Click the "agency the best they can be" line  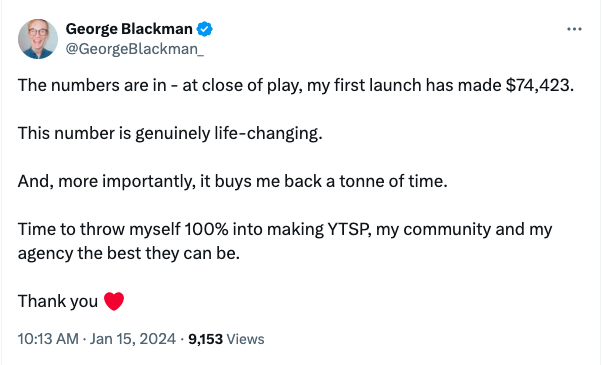[129, 253]
